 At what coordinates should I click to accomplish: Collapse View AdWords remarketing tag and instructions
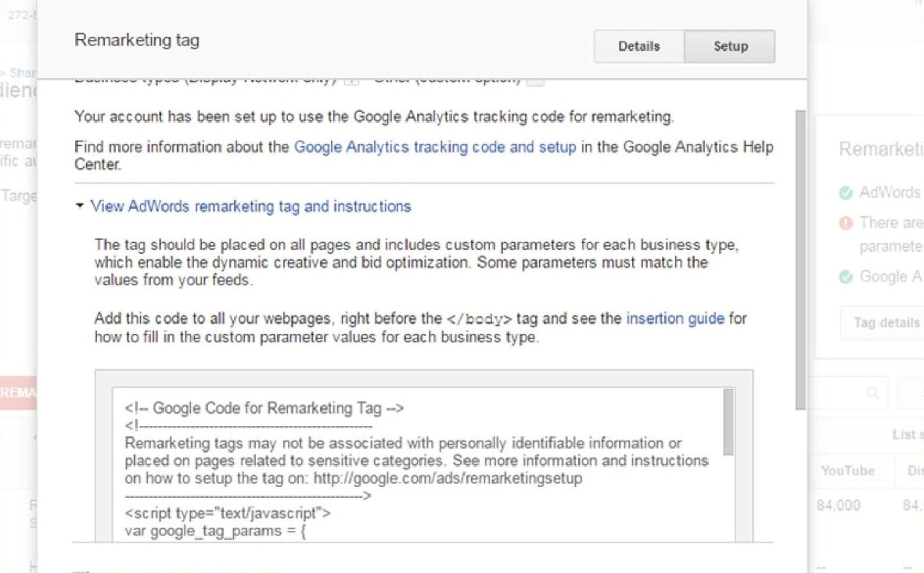click(250, 206)
